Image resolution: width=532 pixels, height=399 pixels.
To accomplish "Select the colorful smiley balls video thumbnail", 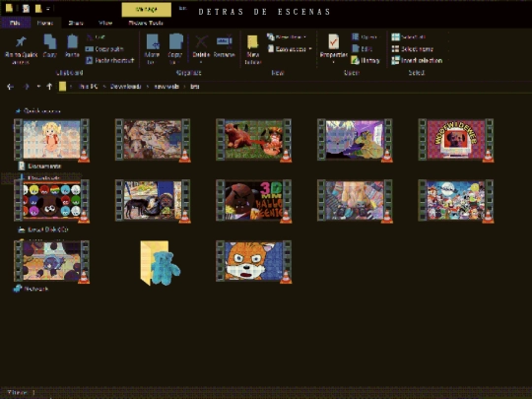I will pos(51,201).
